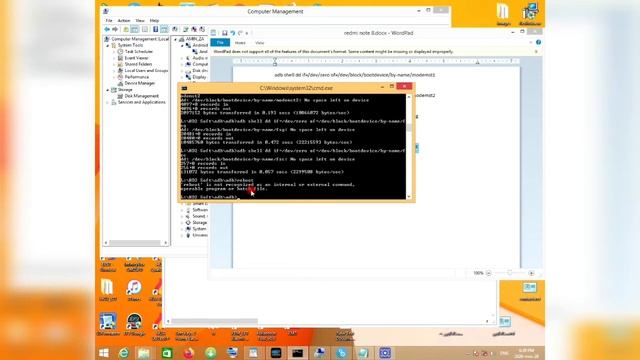Click taskbar clock and date
Image resolution: width=640 pixels, height=360 pixels.
527,353
